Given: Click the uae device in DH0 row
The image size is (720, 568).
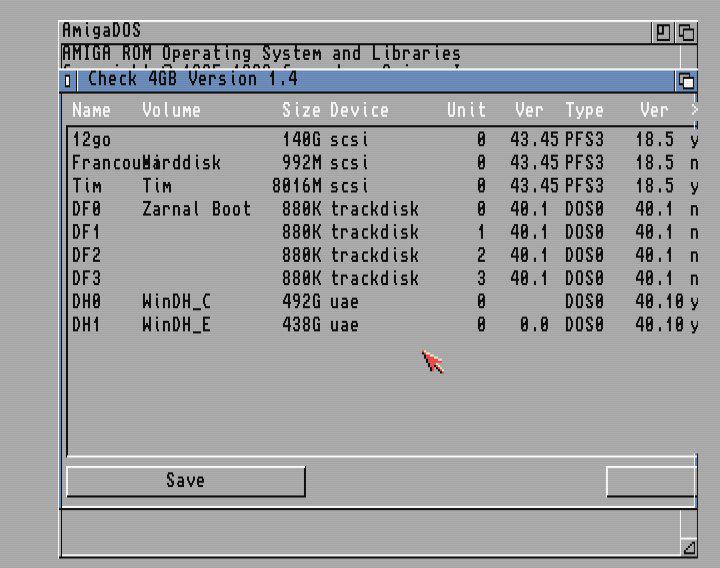Looking at the screenshot, I should [x=344, y=302].
